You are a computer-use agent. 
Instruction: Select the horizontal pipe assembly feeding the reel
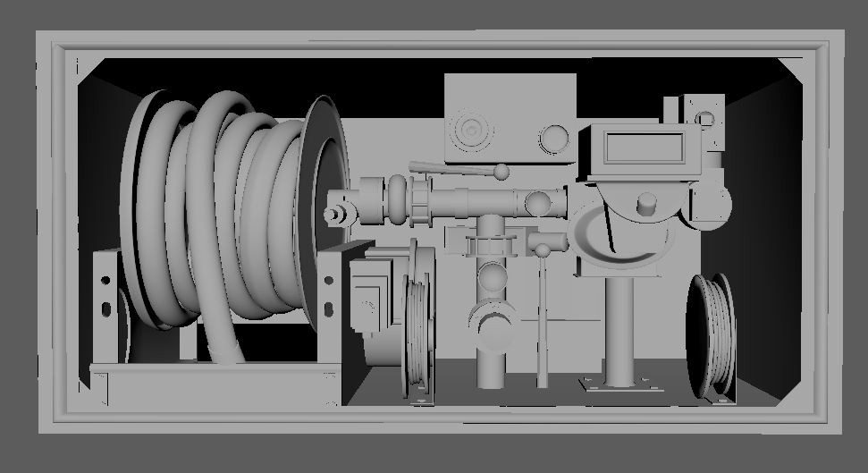(x=446, y=203)
